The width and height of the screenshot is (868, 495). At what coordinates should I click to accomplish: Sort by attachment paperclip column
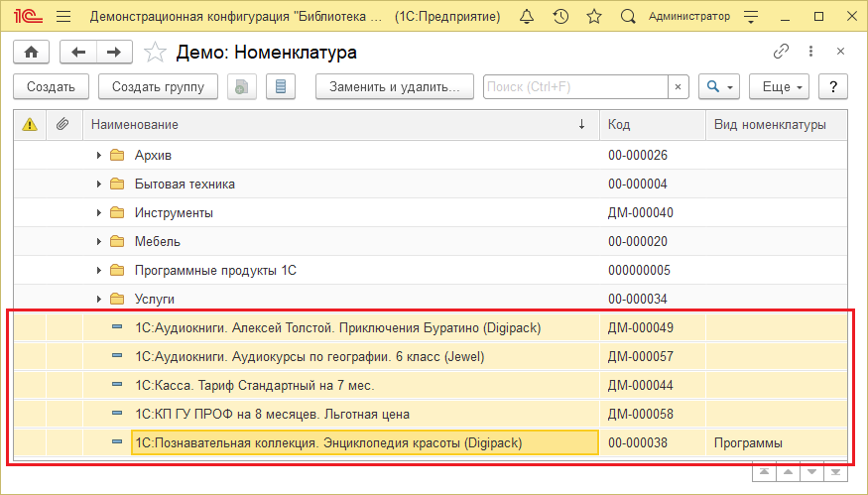(x=63, y=125)
